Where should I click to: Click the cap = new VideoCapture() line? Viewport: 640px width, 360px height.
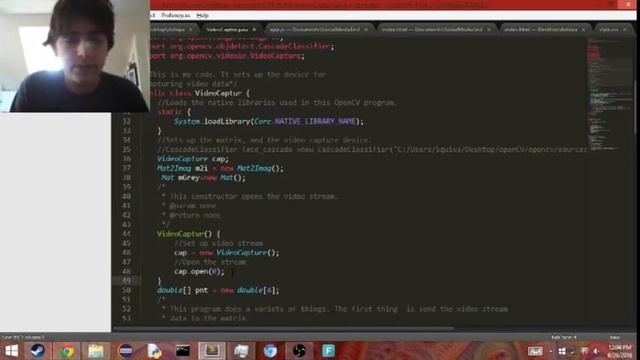[227, 253]
